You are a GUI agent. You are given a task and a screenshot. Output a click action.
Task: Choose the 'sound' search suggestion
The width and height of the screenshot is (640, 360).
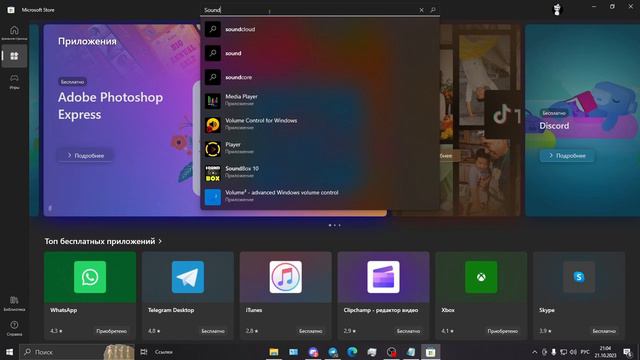click(x=320, y=53)
